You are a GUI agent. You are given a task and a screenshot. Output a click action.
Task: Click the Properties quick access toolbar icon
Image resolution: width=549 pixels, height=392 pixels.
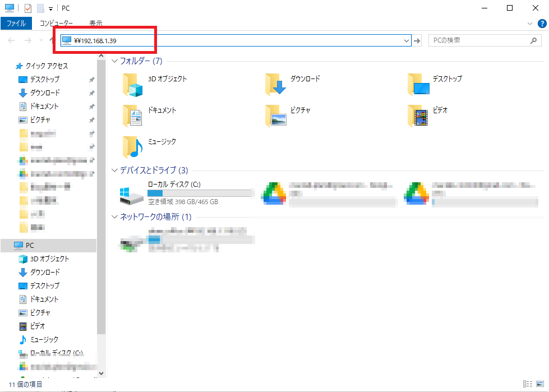[x=27, y=8]
